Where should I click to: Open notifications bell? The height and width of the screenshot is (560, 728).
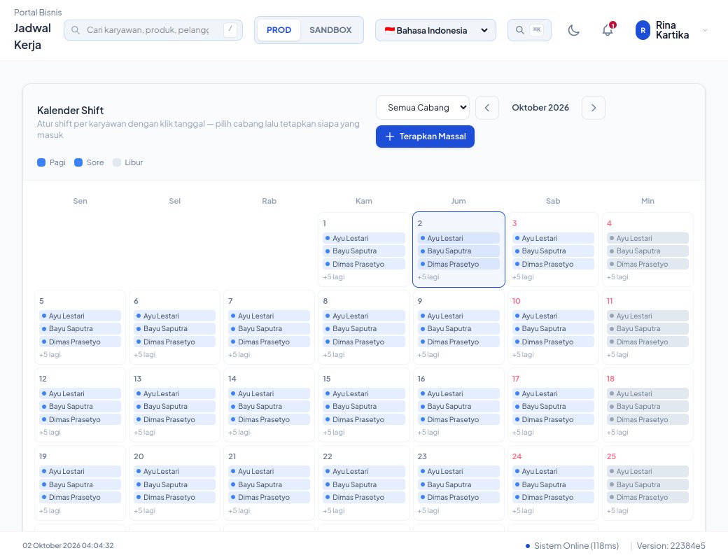(x=608, y=30)
